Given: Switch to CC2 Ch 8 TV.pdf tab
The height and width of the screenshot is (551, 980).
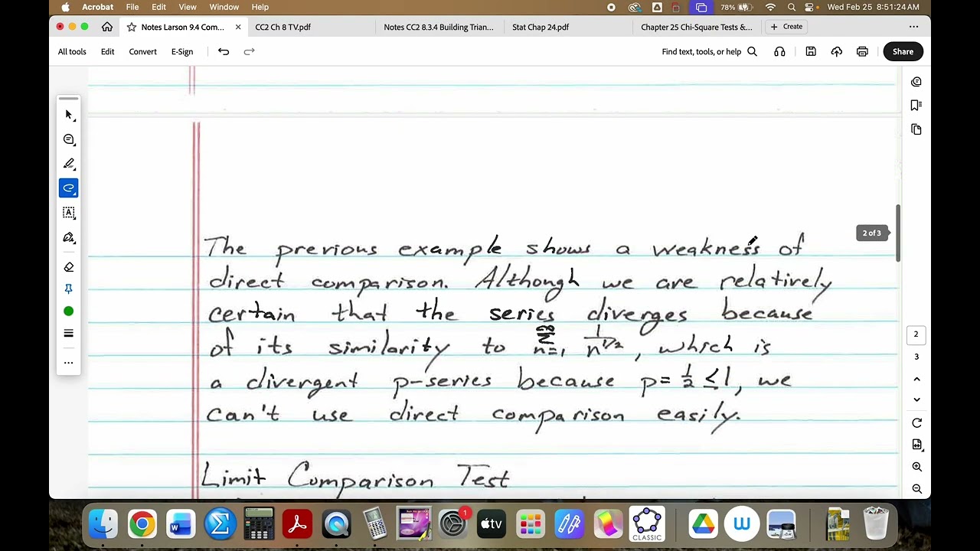Looking at the screenshot, I should coord(283,27).
